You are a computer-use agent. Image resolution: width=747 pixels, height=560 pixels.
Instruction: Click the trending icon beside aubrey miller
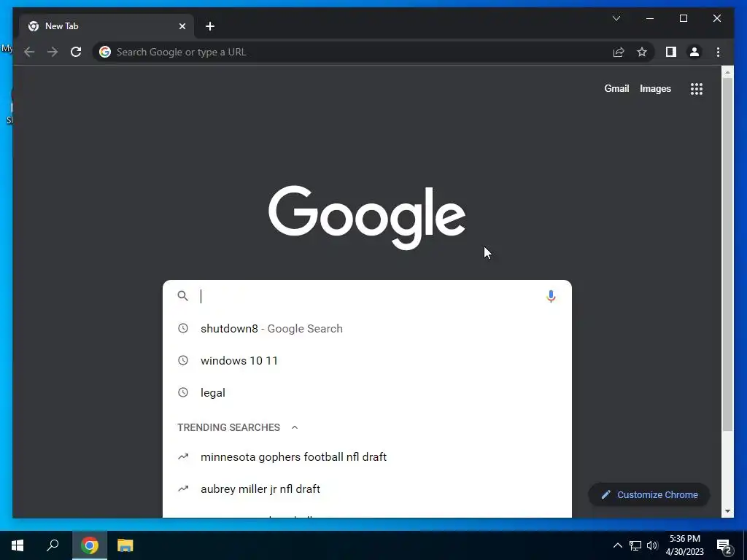click(183, 489)
